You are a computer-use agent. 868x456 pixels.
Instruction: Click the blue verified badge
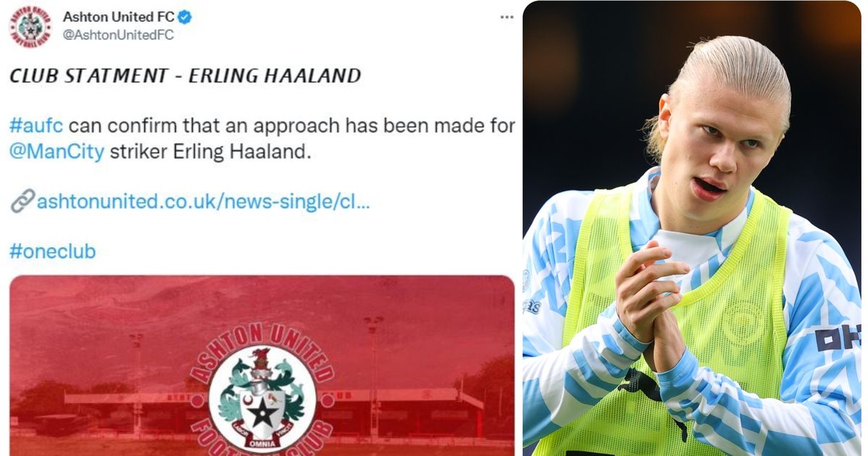(x=185, y=17)
